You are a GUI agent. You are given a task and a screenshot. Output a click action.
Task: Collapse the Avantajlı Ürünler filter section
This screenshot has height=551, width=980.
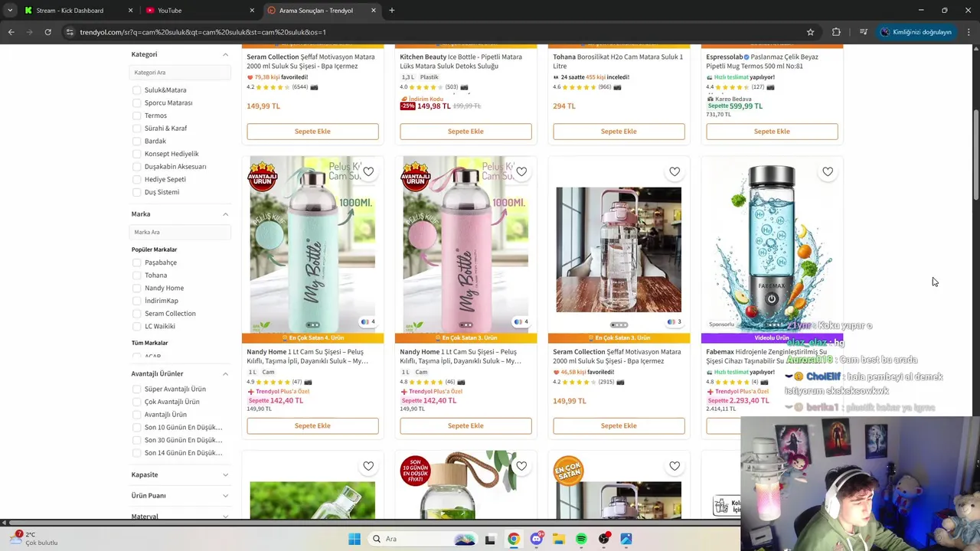(x=225, y=373)
